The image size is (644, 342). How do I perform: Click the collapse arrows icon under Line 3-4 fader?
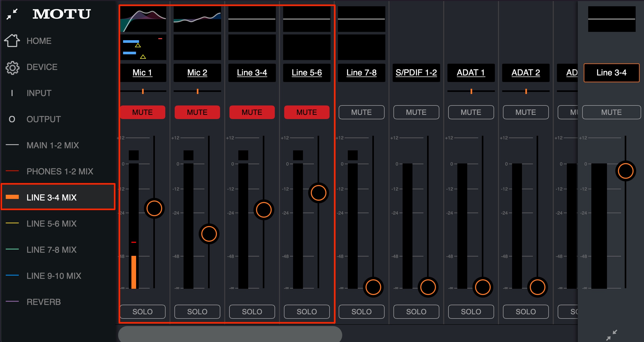(612, 335)
